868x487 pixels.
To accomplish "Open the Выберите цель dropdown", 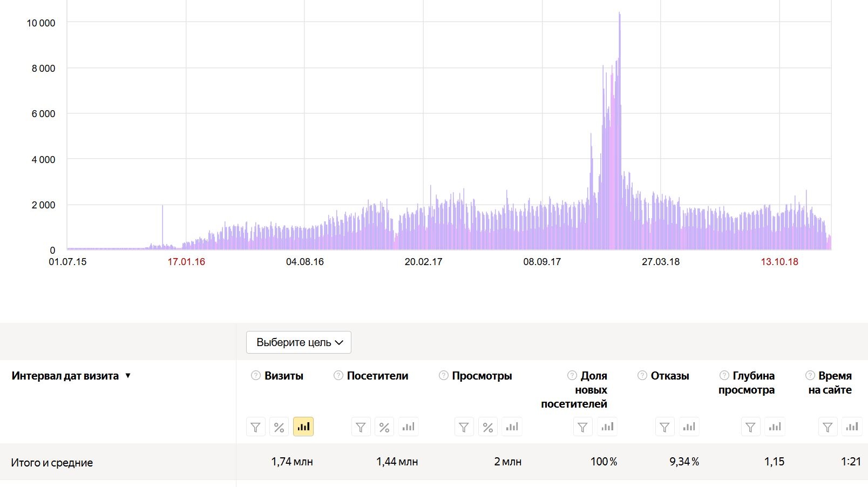I will pyautogui.click(x=299, y=342).
